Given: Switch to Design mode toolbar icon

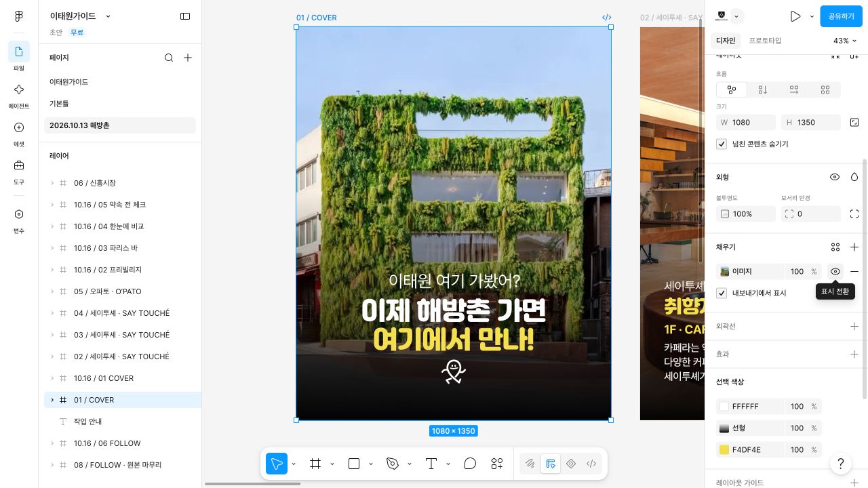Looking at the screenshot, I should pyautogui.click(x=551, y=464).
